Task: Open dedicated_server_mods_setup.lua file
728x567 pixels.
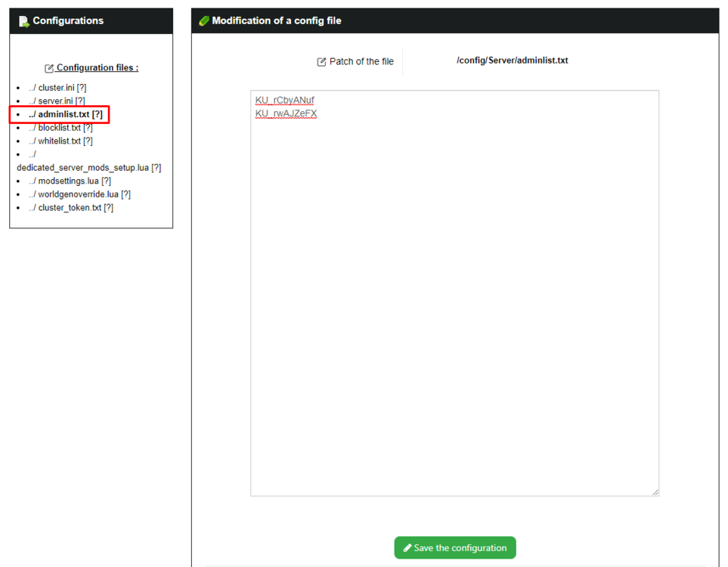Action: [82, 168]
